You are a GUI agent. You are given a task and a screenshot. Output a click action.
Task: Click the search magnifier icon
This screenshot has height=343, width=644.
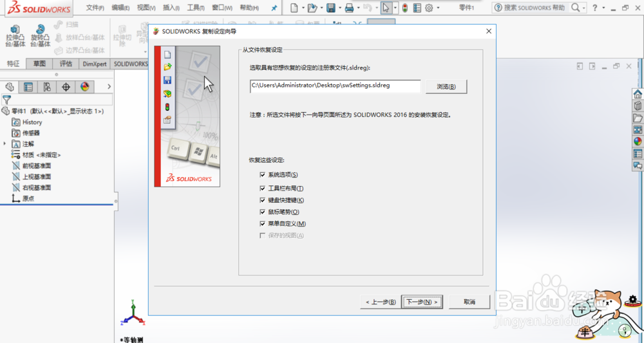click(x=575, y=7)
